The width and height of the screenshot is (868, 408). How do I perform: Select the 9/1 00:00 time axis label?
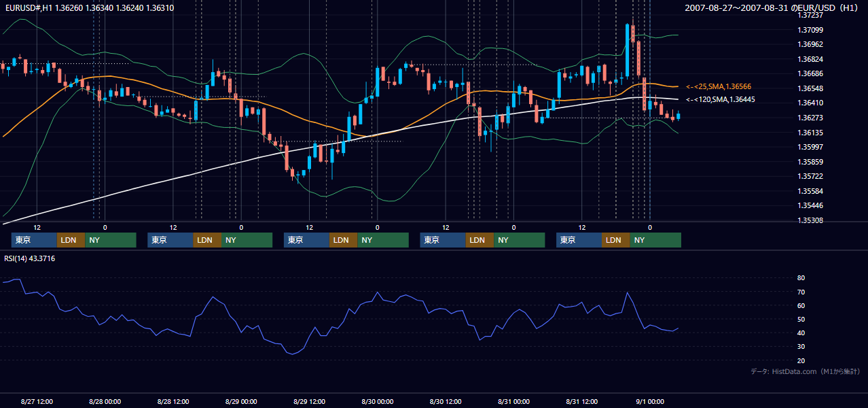coord(650,401)
